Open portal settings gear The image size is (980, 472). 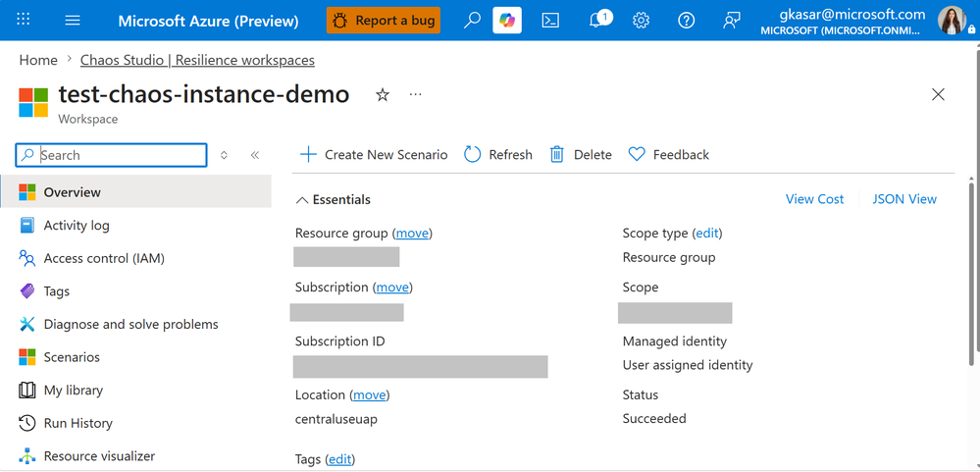(x=641, y=21)
